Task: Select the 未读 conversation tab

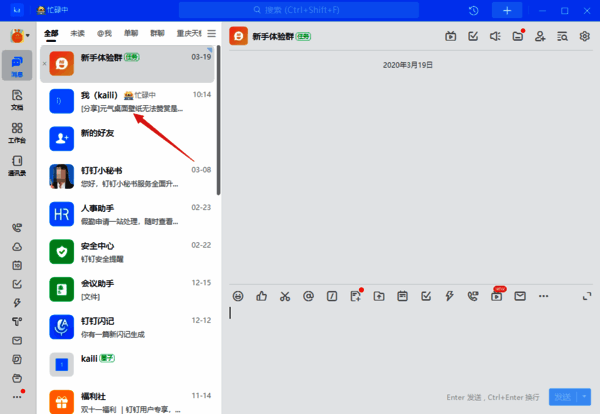Action: (77, 34)
